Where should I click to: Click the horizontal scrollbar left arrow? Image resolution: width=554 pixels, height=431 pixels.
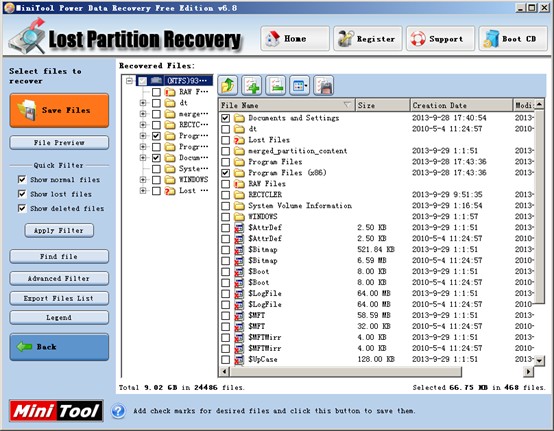[224, 372]
